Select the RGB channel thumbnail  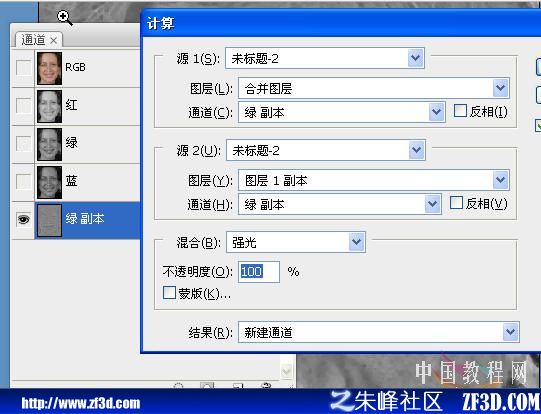click(49, 68)
